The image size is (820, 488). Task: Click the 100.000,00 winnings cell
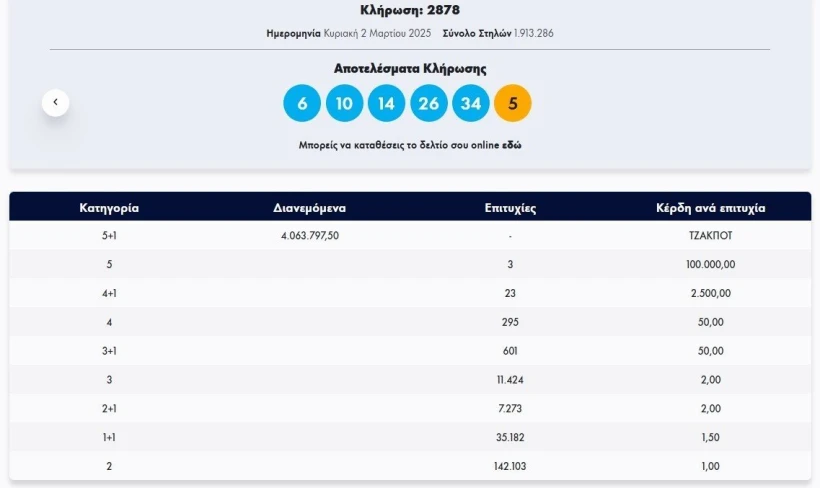[711, 264]
